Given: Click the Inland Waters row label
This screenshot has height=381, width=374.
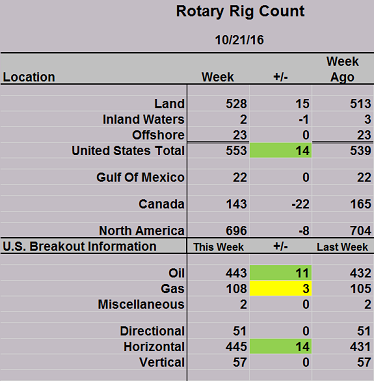Looking at the screenshot, I should click(x=143, y=119).
